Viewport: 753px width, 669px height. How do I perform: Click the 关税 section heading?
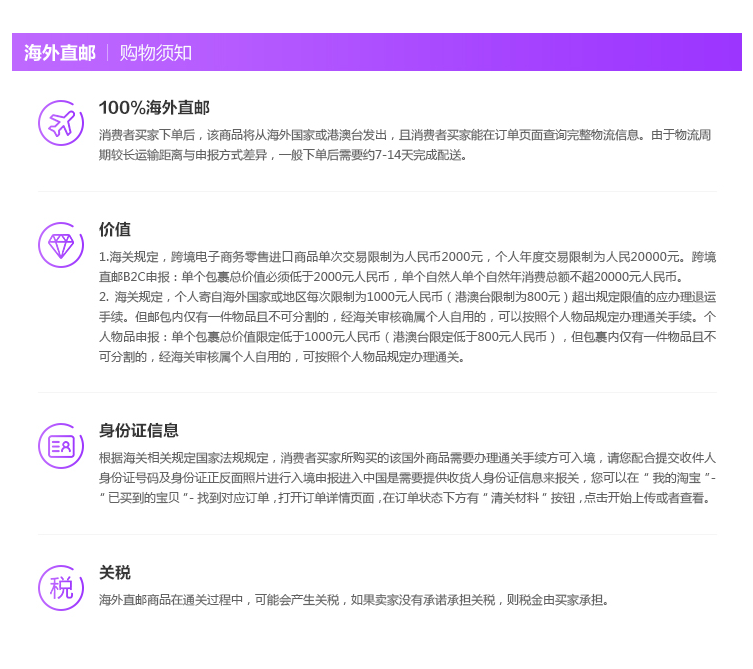pos(115,572)
